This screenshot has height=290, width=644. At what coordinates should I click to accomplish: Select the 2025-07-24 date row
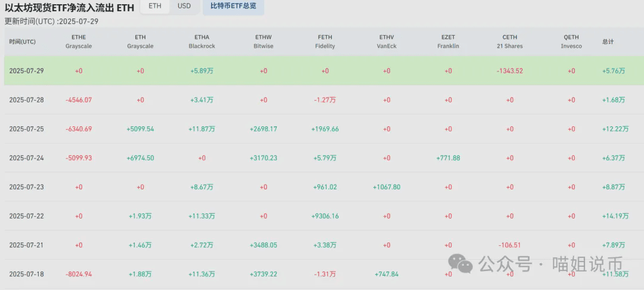324,158
